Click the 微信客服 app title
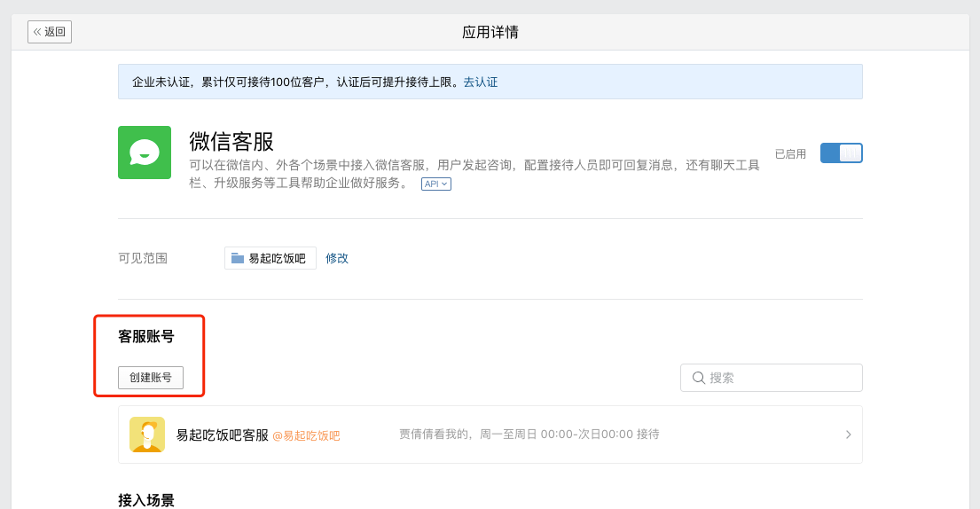Image resolution: width=980 pixels, height=509 pixels. click(231, 141)
